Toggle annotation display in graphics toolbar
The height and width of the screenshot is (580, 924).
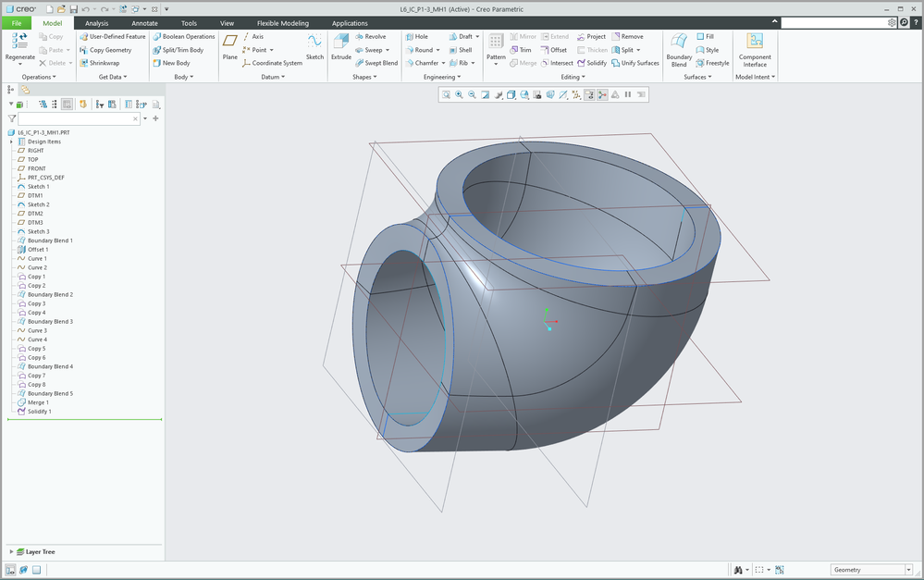[589, 94]
